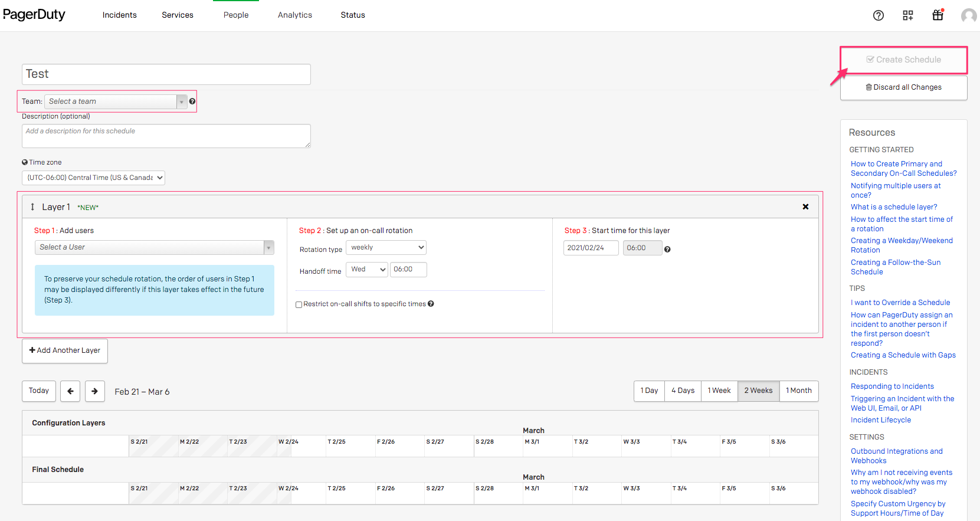
Task: Remove Layer 1 with the X icon
Action: (x=805, y=207)
